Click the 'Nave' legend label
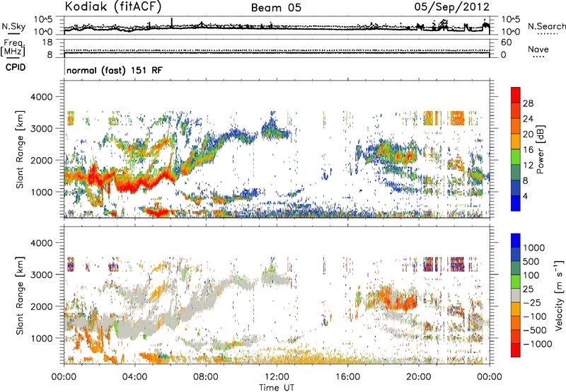The width and height of the screenshot is (566, 392). (x=538, y=49)
